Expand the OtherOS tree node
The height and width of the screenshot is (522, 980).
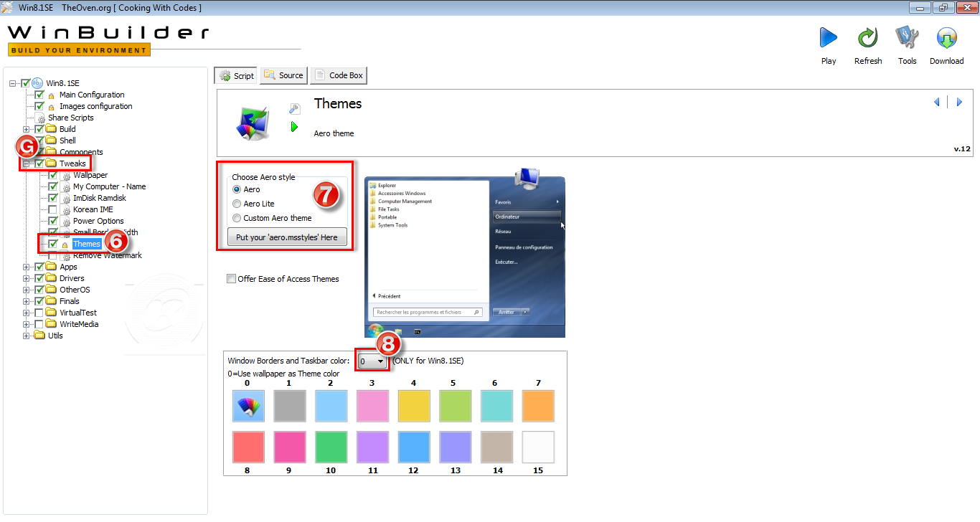pos(27,290)
